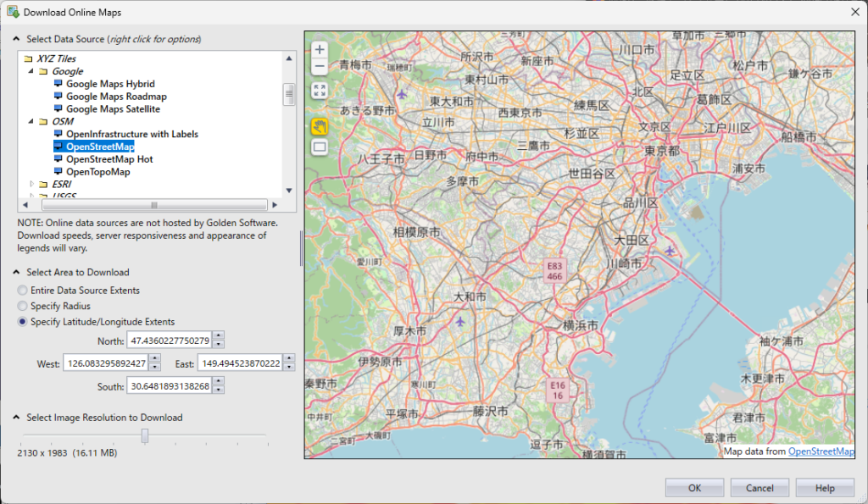
Task: Collapse Select Image Resolution to Download section
Action: click(16, 417)
